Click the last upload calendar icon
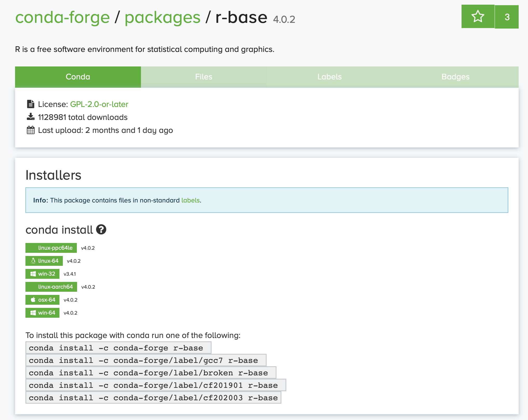Image resolution: width=528 pixels, height=420 pixels. point(31,130)
